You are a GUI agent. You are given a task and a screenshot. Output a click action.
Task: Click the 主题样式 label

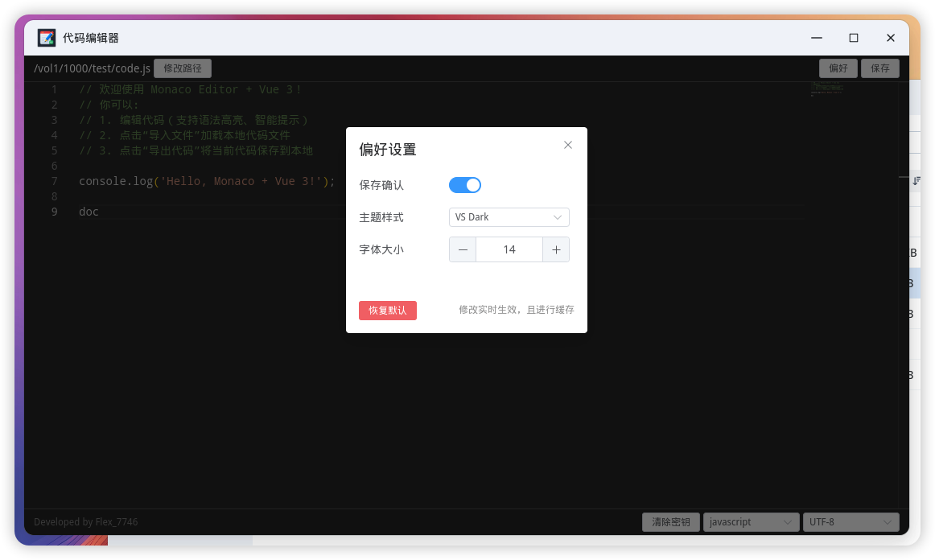pos(381,217)
